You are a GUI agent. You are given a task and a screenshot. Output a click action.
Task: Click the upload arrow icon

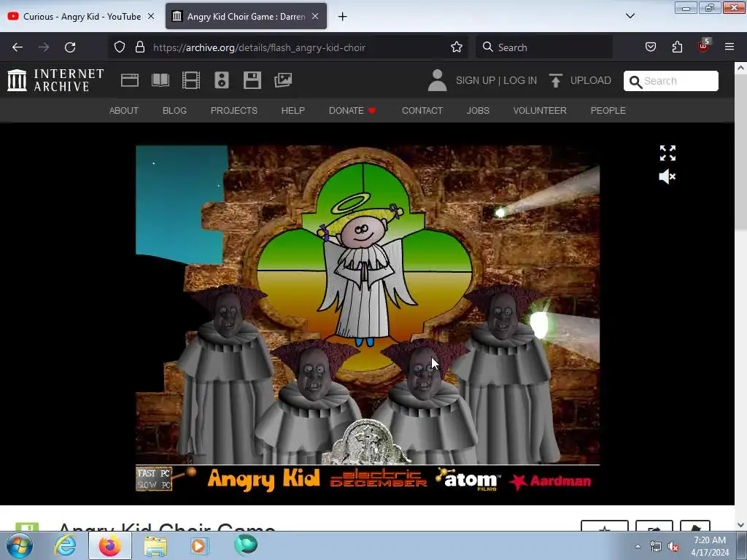pyautogui.click(x=555, y=80)
